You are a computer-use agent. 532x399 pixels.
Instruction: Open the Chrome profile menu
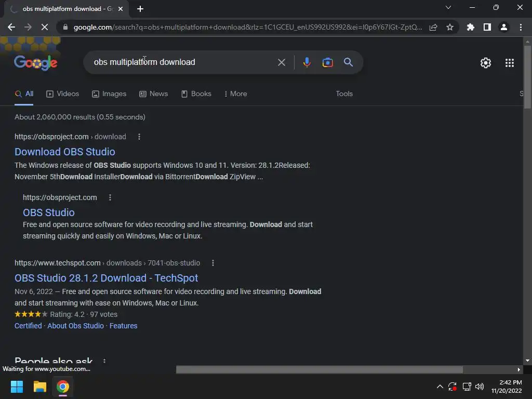tap(504, 27)
